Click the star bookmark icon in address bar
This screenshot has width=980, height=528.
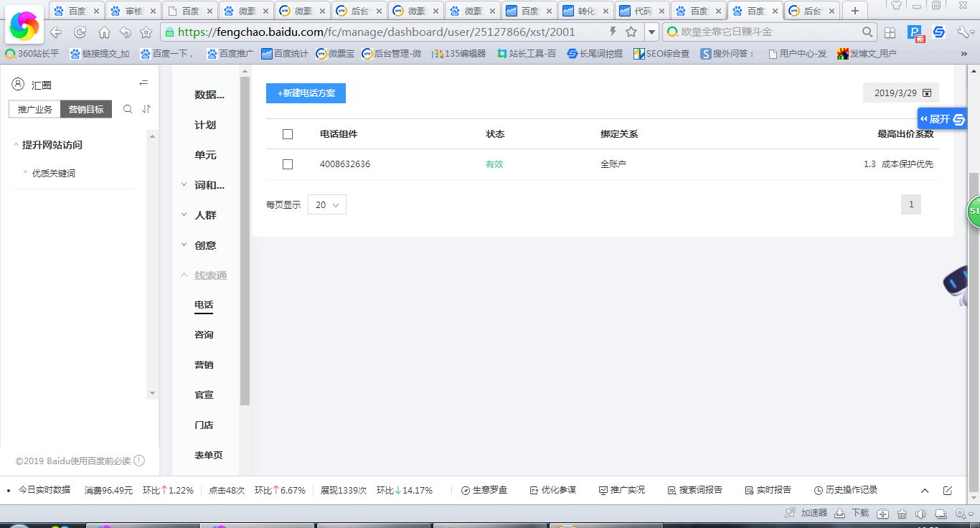631,32
